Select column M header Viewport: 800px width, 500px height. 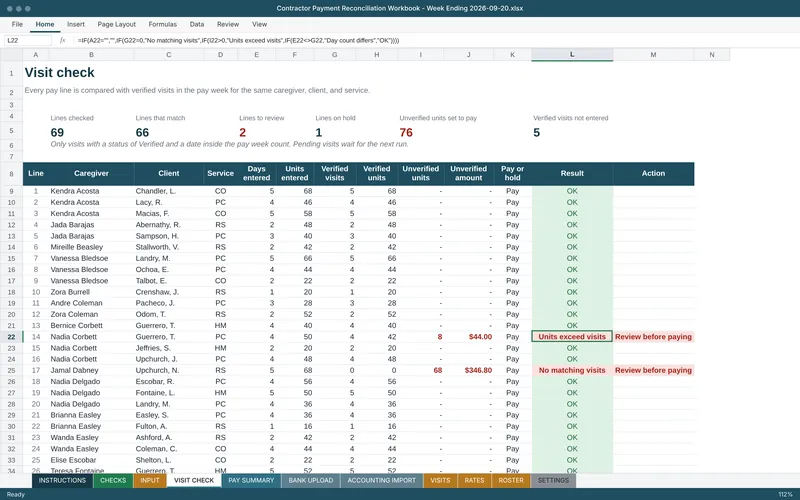653,55
